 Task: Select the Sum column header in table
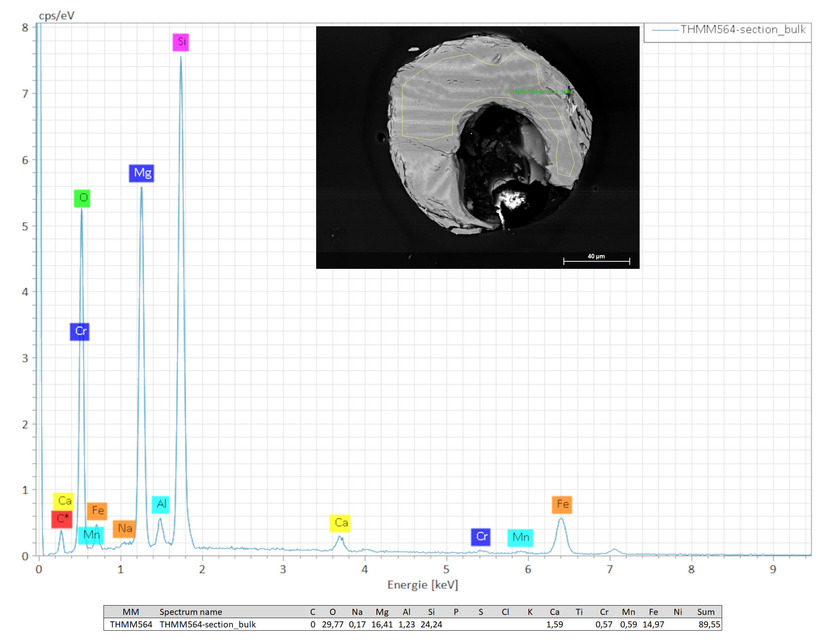pos(706,612)
